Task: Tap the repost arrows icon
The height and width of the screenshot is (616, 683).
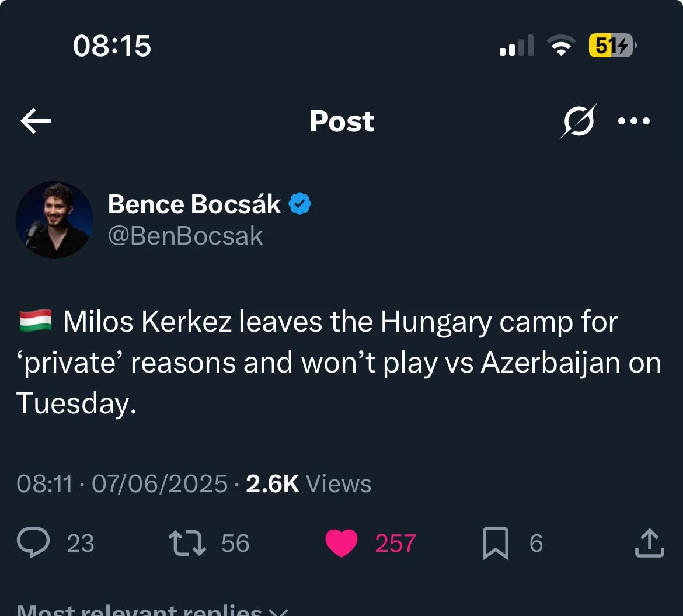Action: [187, 543]
